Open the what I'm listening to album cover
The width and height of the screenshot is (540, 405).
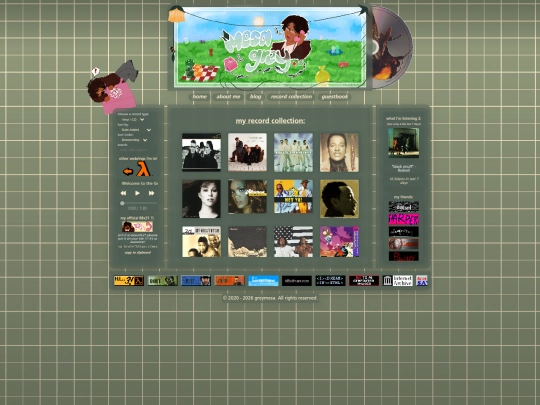coord(403,143)
